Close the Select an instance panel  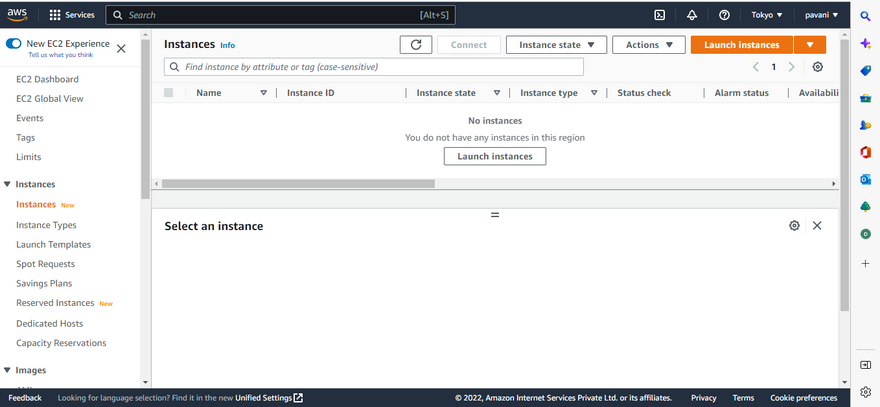click(x=817, y=226)
